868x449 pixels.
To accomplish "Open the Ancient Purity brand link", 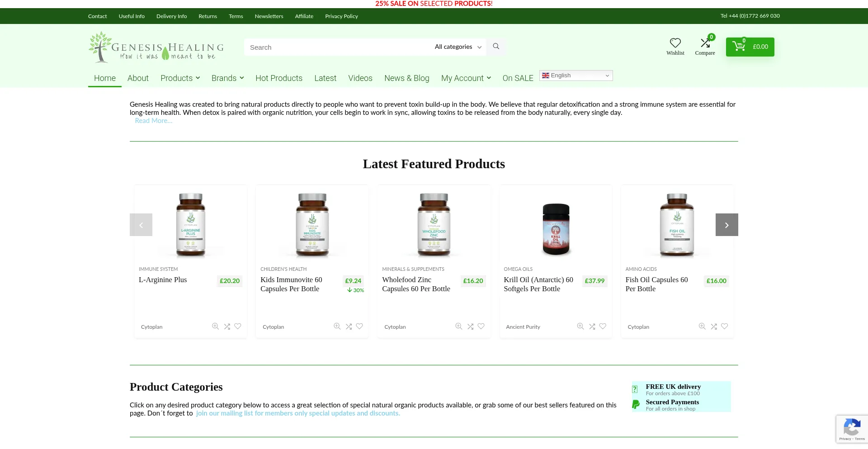I will point(523,327).
